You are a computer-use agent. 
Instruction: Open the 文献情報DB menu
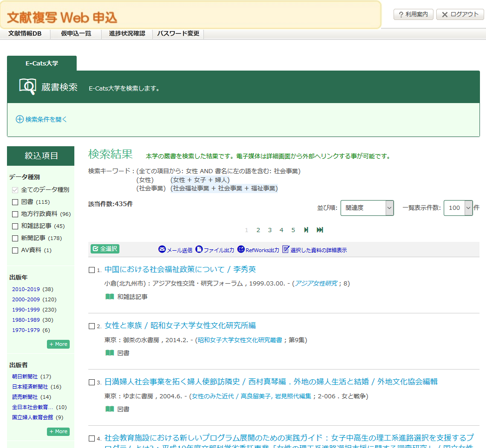[x=25, y=33]
